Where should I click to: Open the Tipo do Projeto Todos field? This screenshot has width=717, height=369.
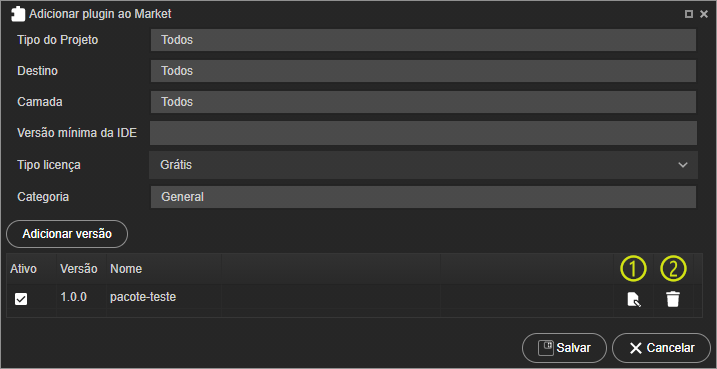click(423, 40)
